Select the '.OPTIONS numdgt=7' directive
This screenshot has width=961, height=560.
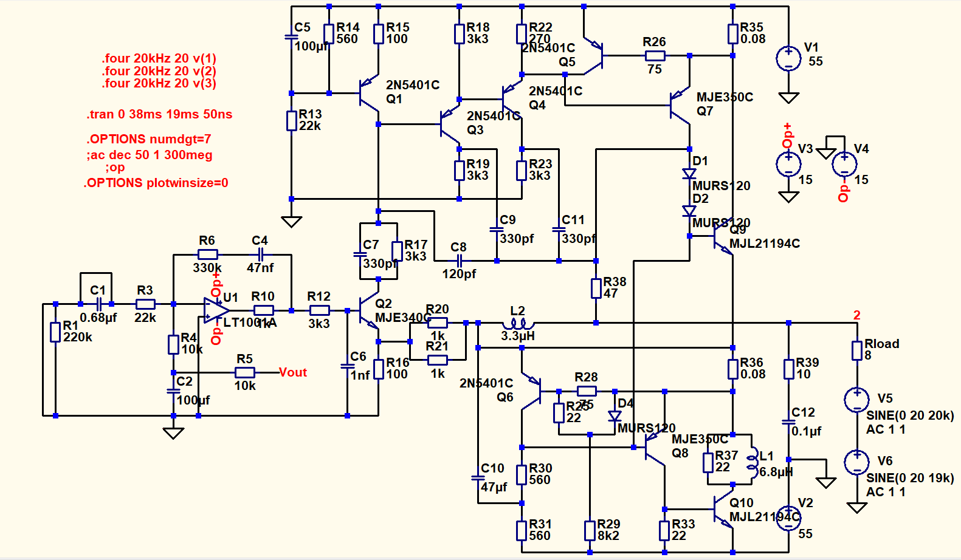(148, 139)
